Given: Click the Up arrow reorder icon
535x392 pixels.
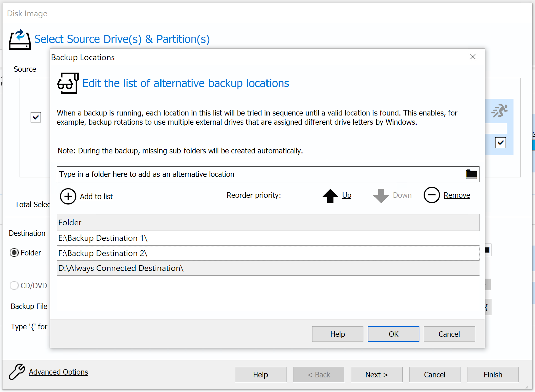Looking at the screenshot, I should tap(330, 196).
